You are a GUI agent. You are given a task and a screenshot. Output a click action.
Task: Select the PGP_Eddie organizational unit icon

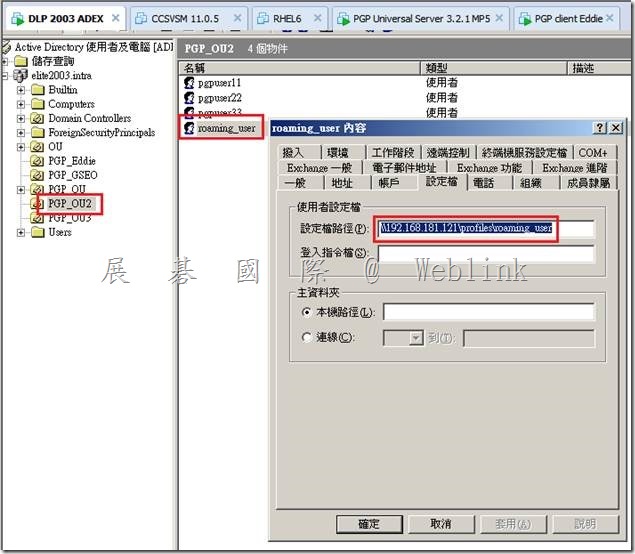[38, 160]
